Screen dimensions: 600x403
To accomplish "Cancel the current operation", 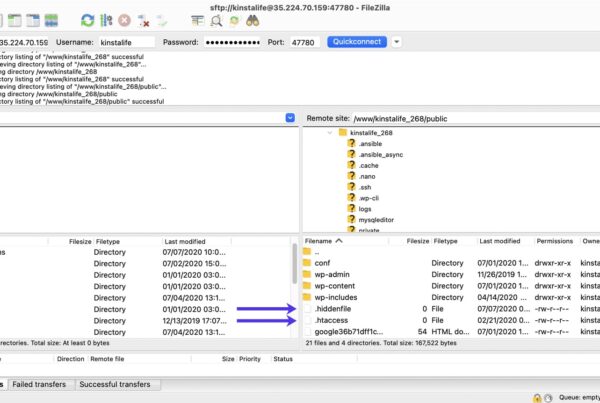I will pyautogui.click(x=124, y=20).
